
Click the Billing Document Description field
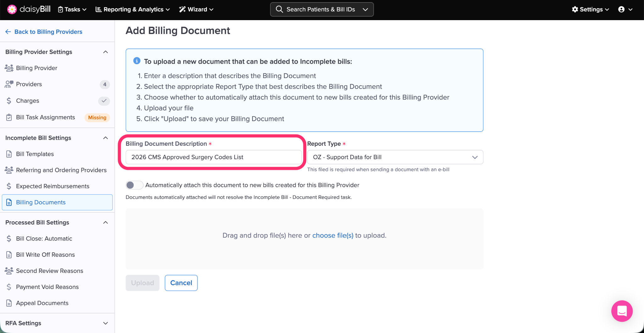pos(214,157)
